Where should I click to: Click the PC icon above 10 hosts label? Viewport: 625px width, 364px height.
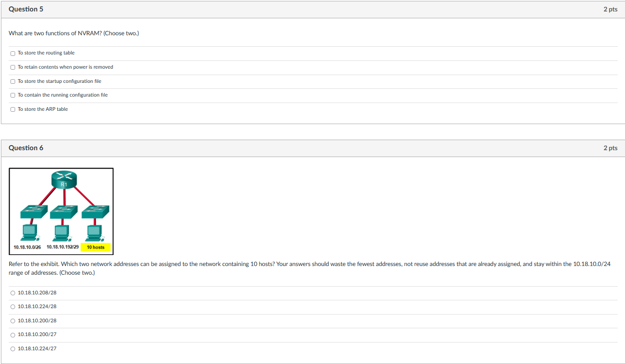pyautogui.click(x=95, y=233)
